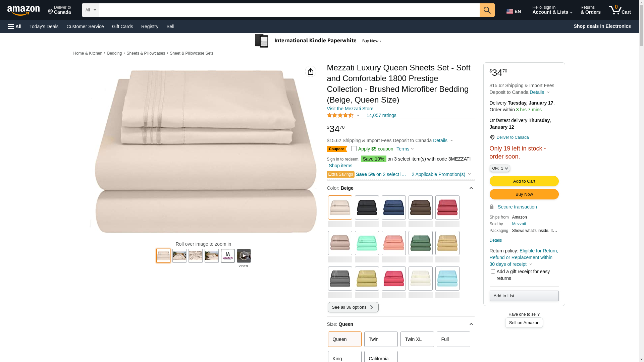Viewport: 644px width, 362px height.
Task: Open Gift Cards in the nav bar
Action: [x=122, y=26]
